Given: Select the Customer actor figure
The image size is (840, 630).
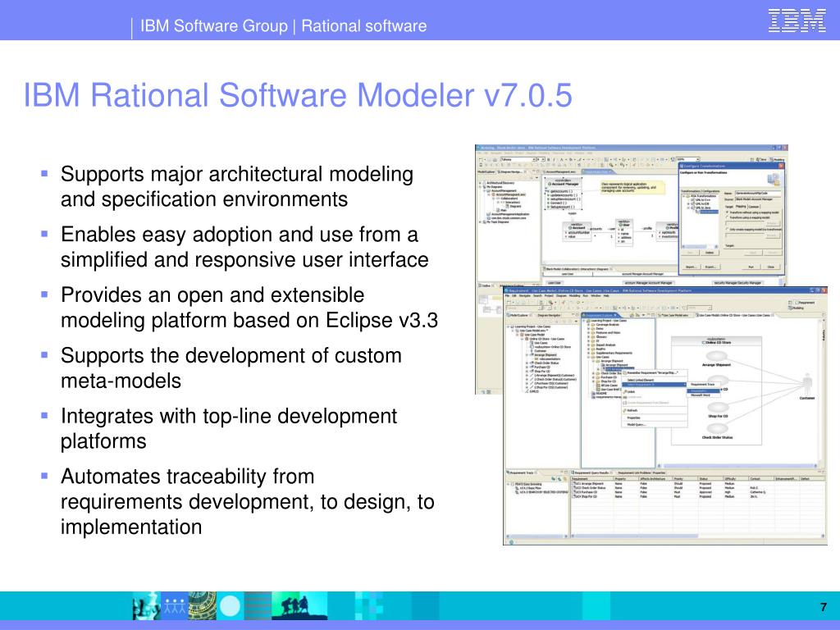Looking at the screenshot, I should pos(807,384).
